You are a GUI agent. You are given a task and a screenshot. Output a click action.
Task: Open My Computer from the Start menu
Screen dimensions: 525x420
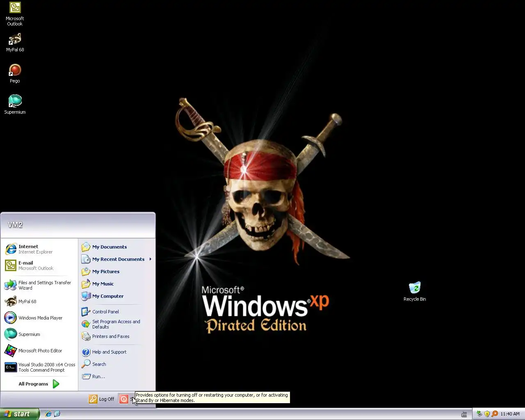(x=116, y=296)
